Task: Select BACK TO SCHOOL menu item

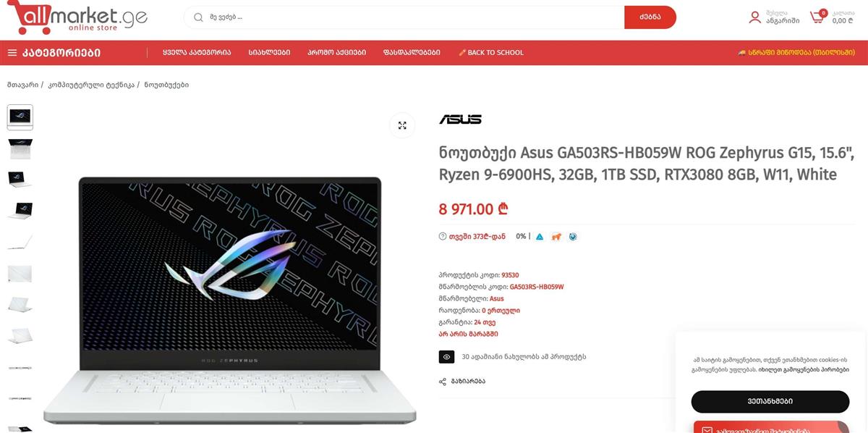Action: coord(491,53)
